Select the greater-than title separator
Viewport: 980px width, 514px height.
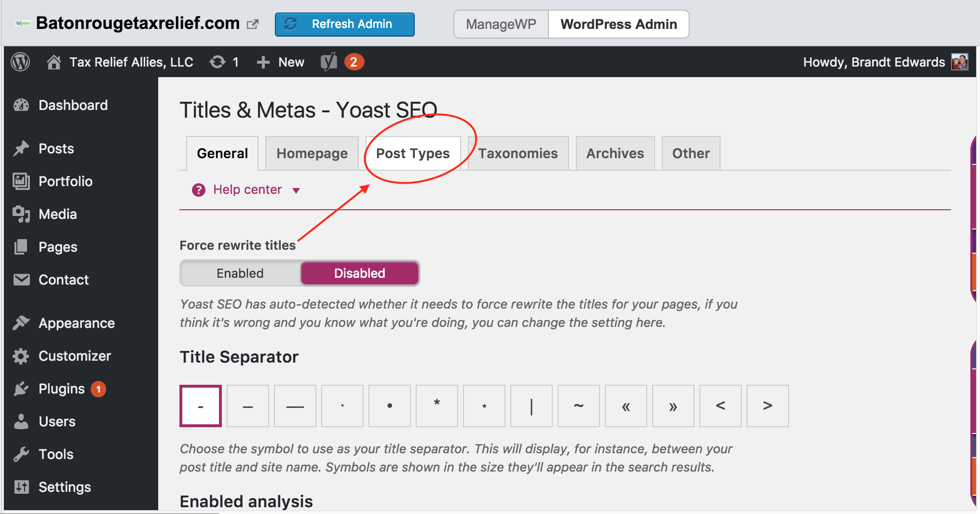768,406
